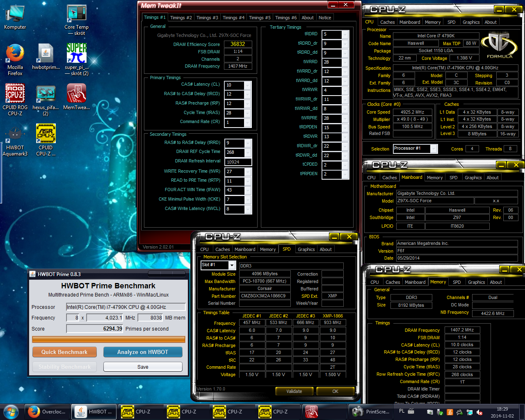Screen dimensions: 525x420
Task: Open the clock showing 18:29 in tray
Action: click(502, 412)
